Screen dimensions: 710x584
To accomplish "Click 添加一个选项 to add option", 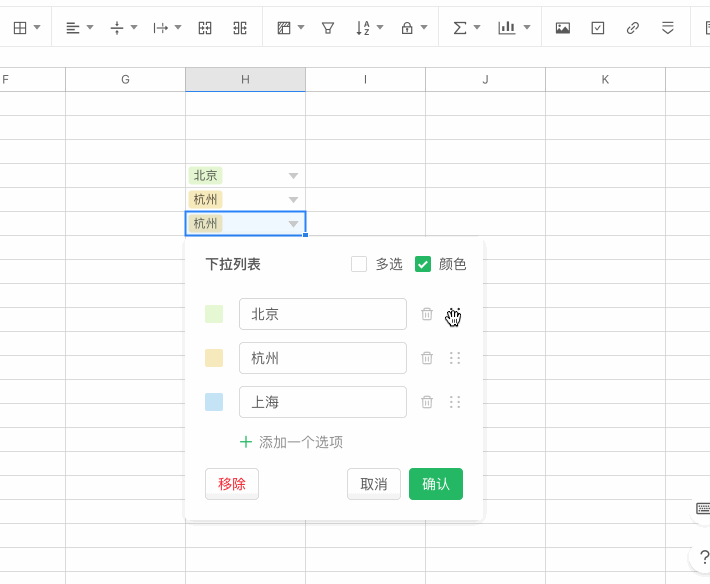I will [x=292, y=442].
